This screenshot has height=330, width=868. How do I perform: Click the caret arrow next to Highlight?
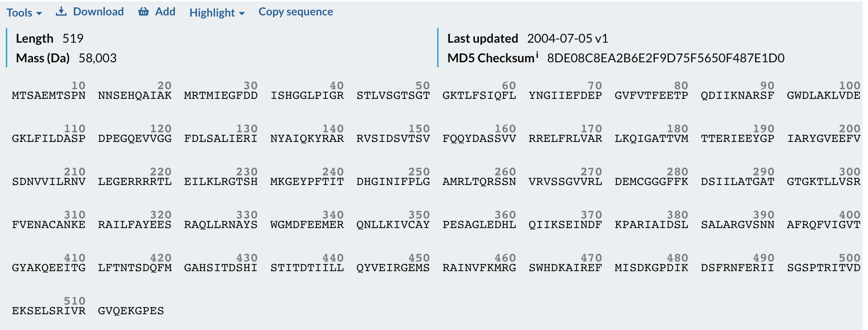click(242, 13)
